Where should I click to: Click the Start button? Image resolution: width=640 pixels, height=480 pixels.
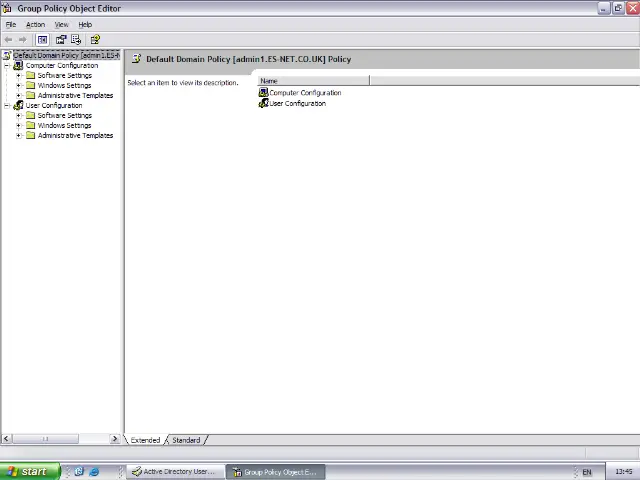point(28,472)
